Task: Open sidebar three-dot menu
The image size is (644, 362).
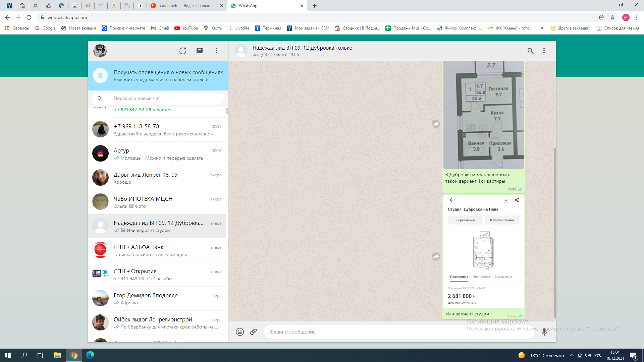Action: [216, 51]
